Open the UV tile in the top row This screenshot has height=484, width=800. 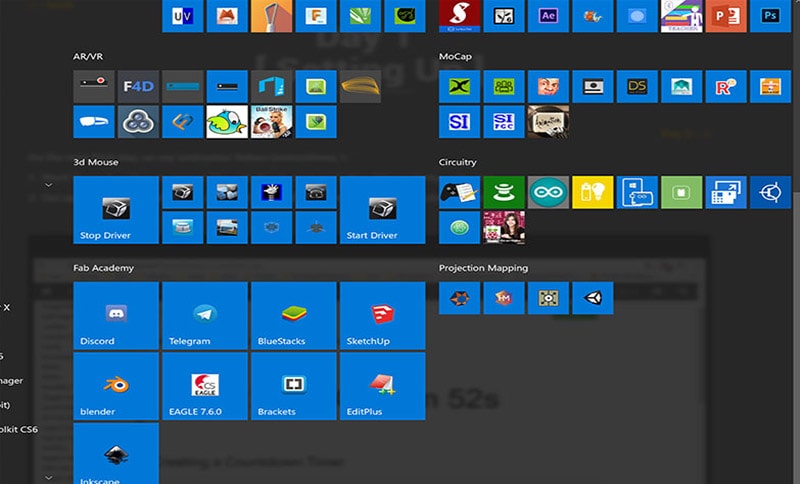click(183, 16)
